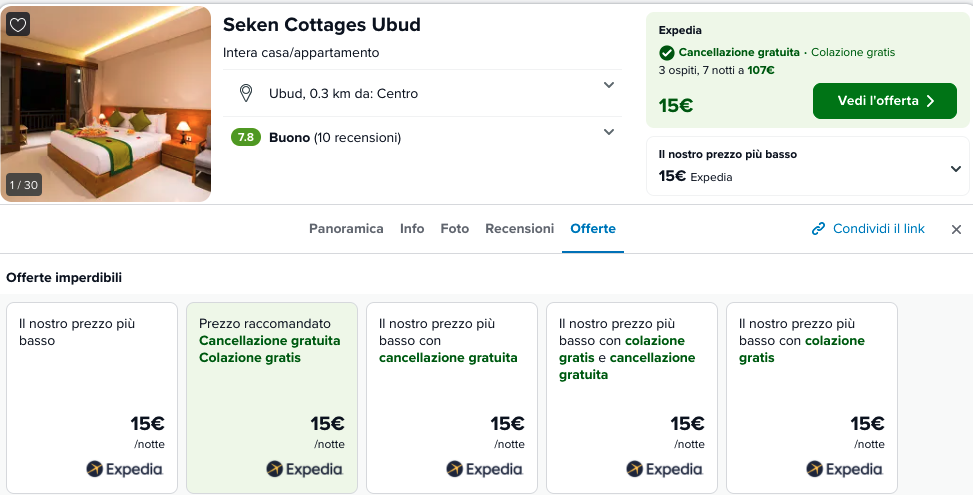Select the Offerte tab
This screenshot has width=973, height=495.
(x=593, y=229)
